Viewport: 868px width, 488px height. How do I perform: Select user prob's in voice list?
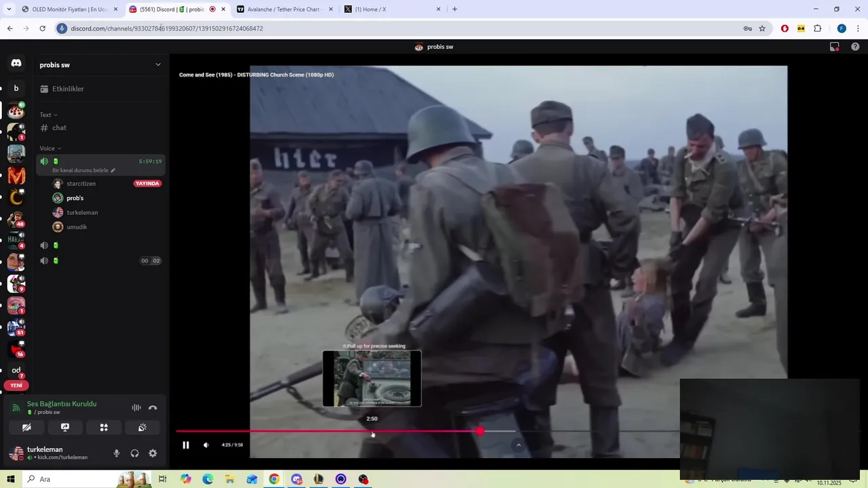click(x=75, y=198)
